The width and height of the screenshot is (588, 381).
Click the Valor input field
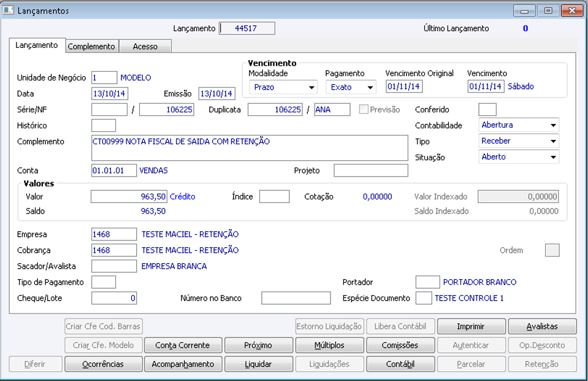129,196
